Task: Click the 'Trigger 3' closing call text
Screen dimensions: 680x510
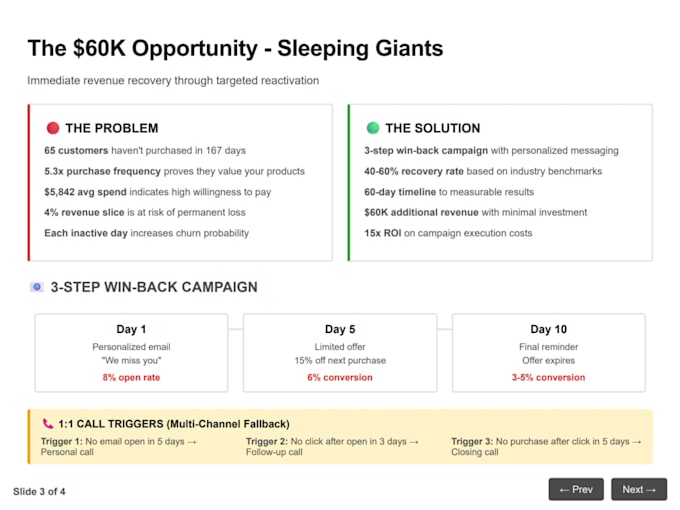Action: 546,447
